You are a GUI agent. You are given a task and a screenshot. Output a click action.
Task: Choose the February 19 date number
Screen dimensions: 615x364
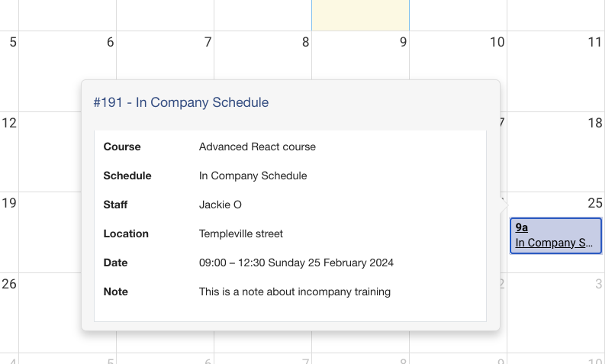[x=9, y=203]
